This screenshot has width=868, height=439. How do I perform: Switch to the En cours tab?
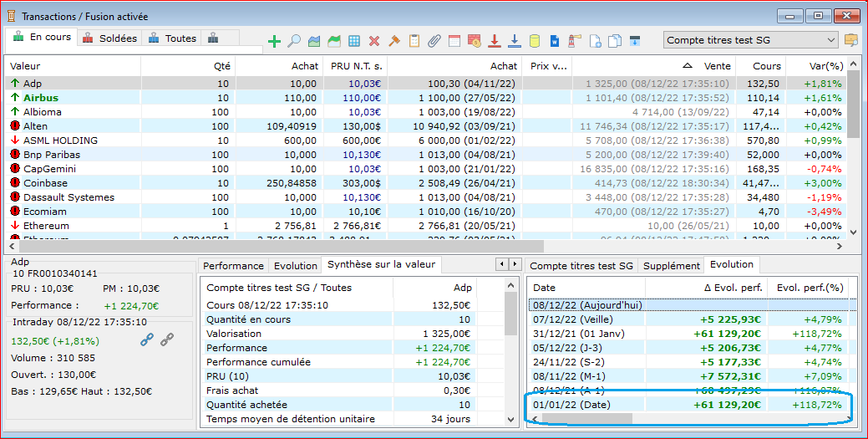(42, 37)
